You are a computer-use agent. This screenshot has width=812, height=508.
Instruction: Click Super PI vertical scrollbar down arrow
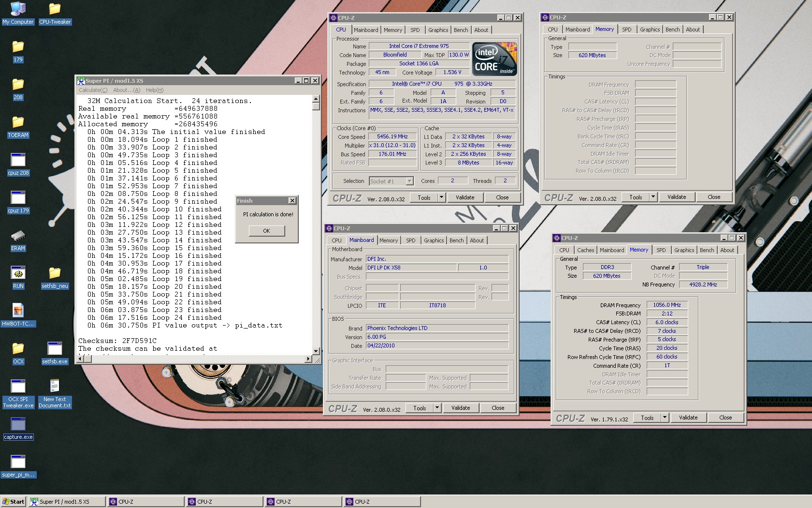(x=316, y=351)
